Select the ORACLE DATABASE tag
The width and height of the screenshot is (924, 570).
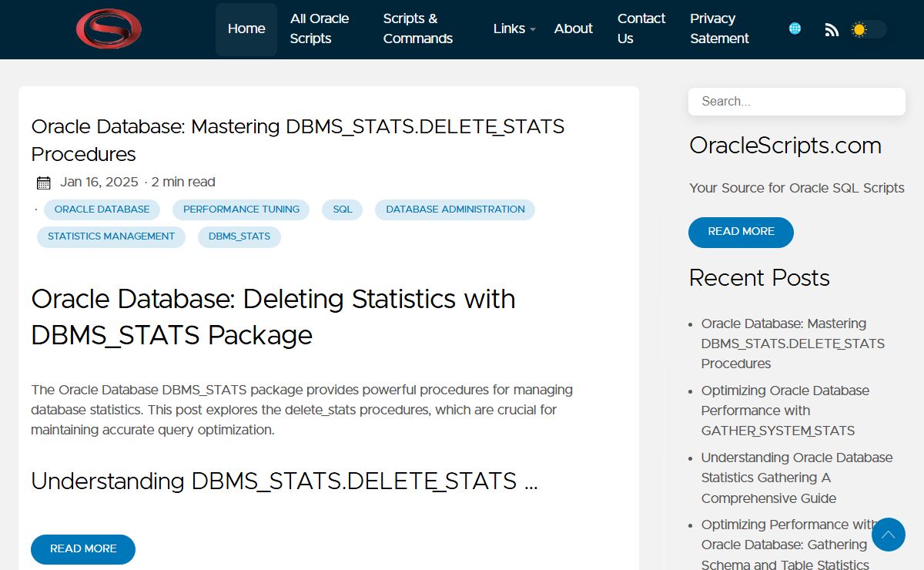[102, 210]
